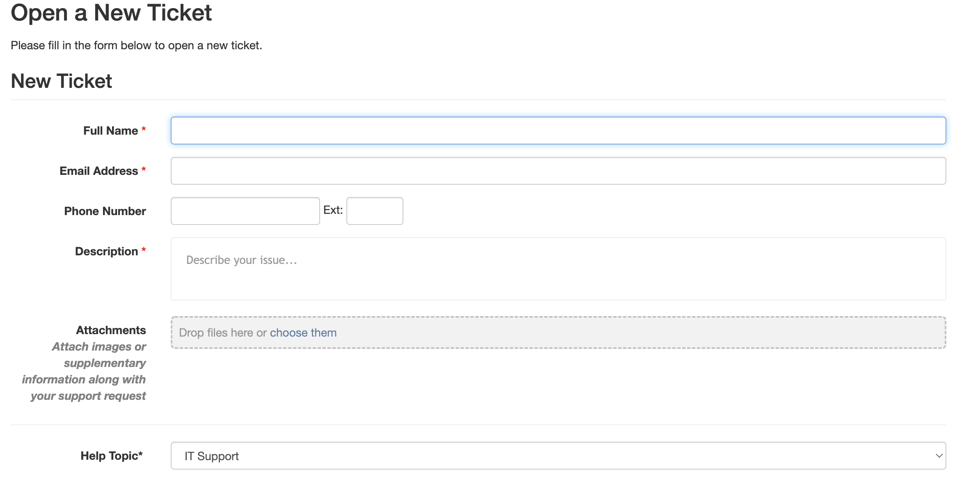This screenshot has width=980, height=486.
Task: Focus the Email Address text box
Action: [x=558, y=171]
